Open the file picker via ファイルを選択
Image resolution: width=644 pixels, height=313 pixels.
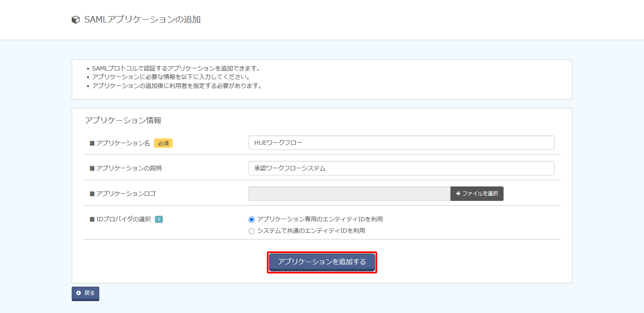[477, 194]
